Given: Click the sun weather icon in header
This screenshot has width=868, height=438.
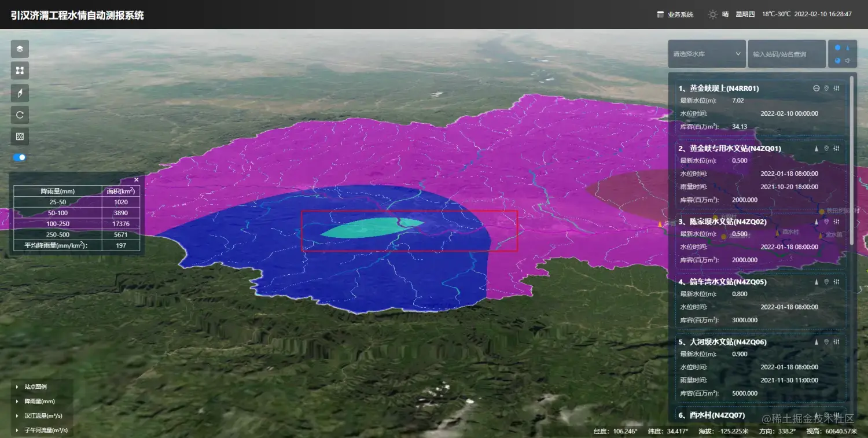Looking at the screenshot, I should [x=713, y=14].
